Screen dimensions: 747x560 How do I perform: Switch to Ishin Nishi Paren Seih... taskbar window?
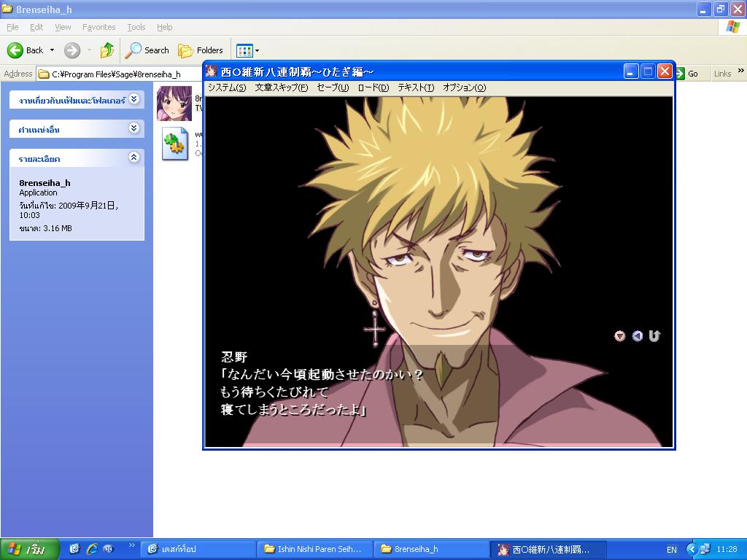315,549
